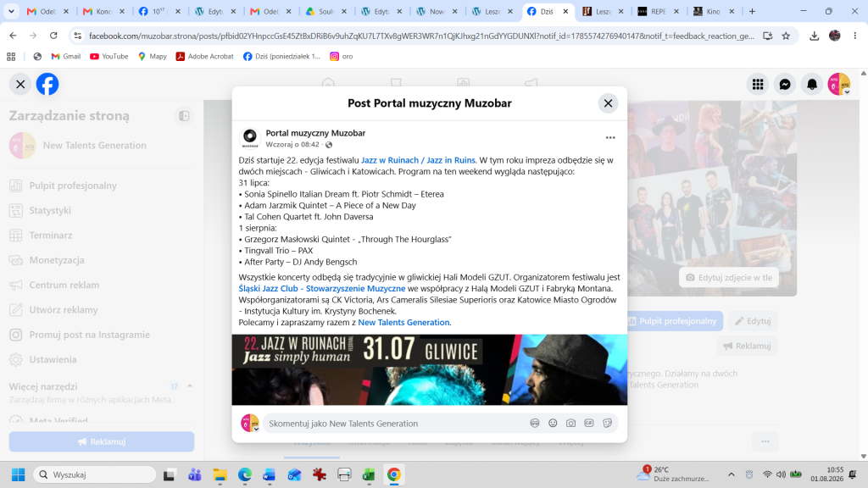Open the YouTube bookmark
Image resolution: width=868 pixels, height=488 pixels.
pos(109,57)
